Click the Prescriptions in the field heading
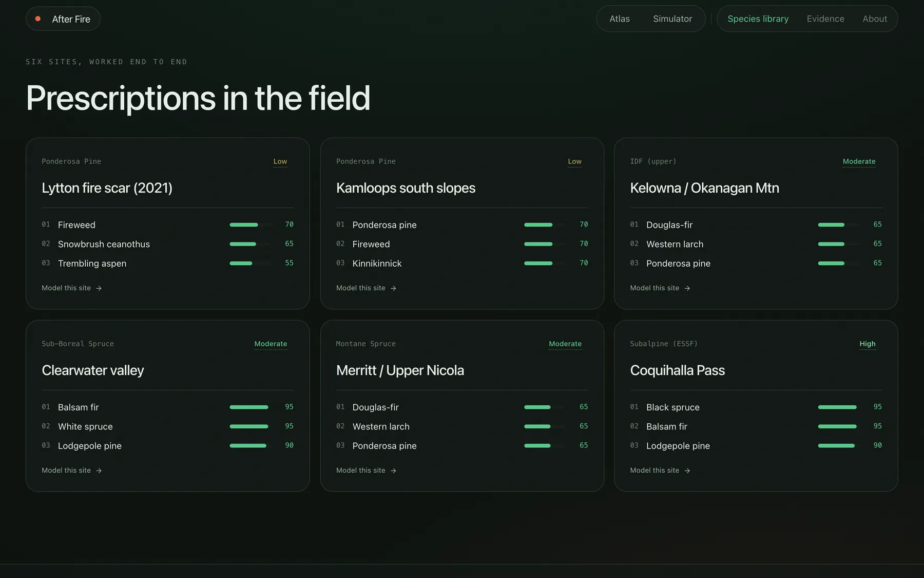The height and width of the screenshot is (578, 924). [198, 98]
